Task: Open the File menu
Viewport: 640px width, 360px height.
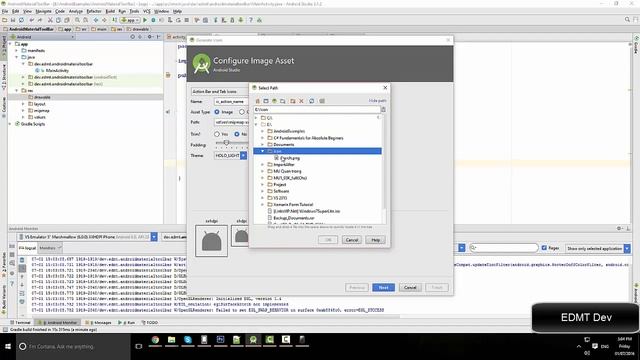Action: click(5, 11)
